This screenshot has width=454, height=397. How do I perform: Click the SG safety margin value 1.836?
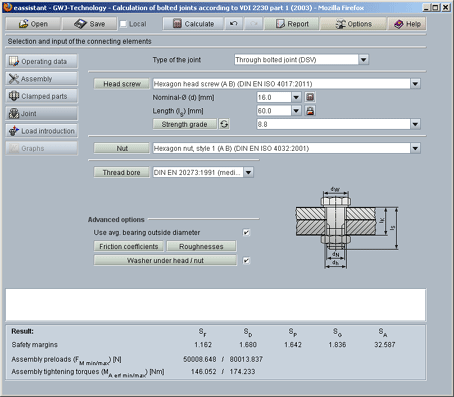pyautogui.click(x=337, y=345)
